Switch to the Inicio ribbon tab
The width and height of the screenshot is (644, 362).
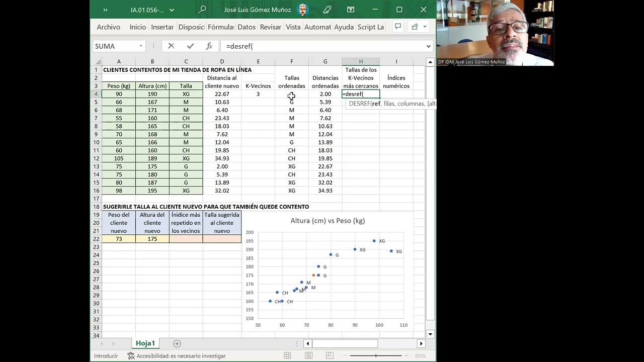point(137,27)
